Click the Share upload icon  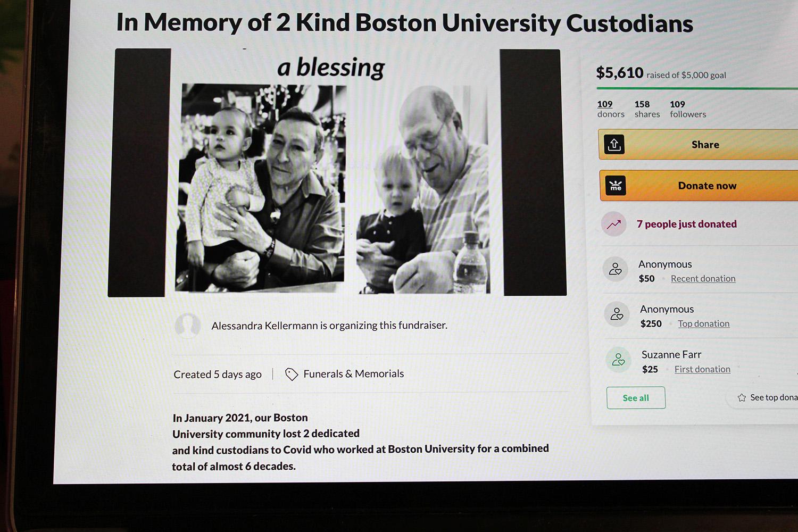point(614,144)
